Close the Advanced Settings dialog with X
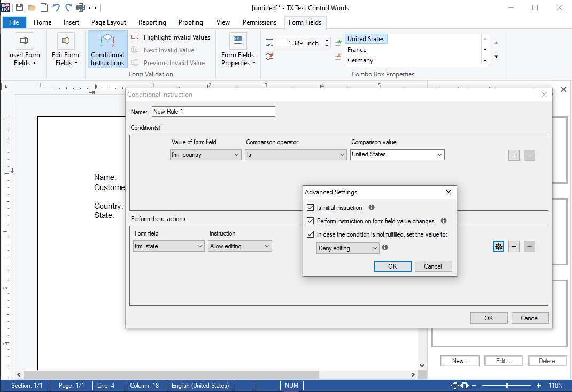The image size is (572, 392). pyautogui.click(x=449, y=192)
